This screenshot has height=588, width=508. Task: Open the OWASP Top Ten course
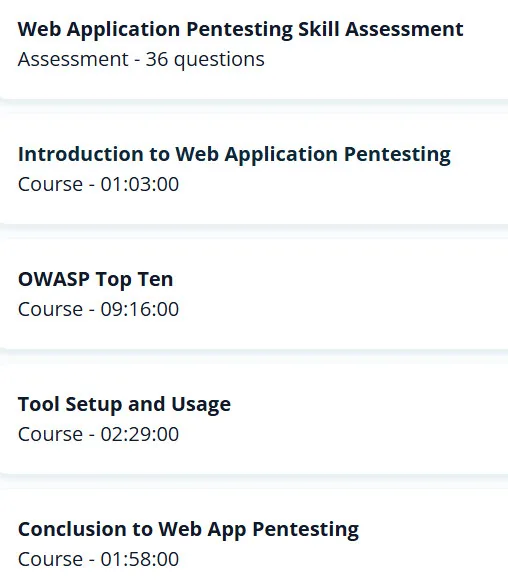pyautogui.click(x=95, y=279)
